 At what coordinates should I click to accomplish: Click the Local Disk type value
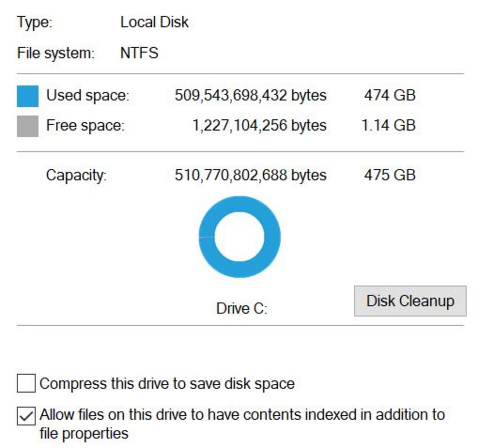coord(154,22)
